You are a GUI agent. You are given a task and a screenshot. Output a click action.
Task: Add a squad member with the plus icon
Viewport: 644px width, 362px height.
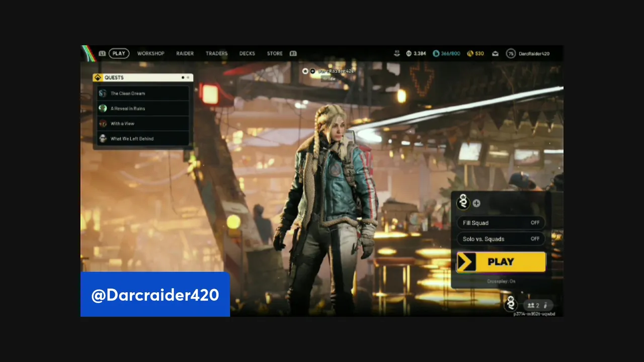pos(476,203)
